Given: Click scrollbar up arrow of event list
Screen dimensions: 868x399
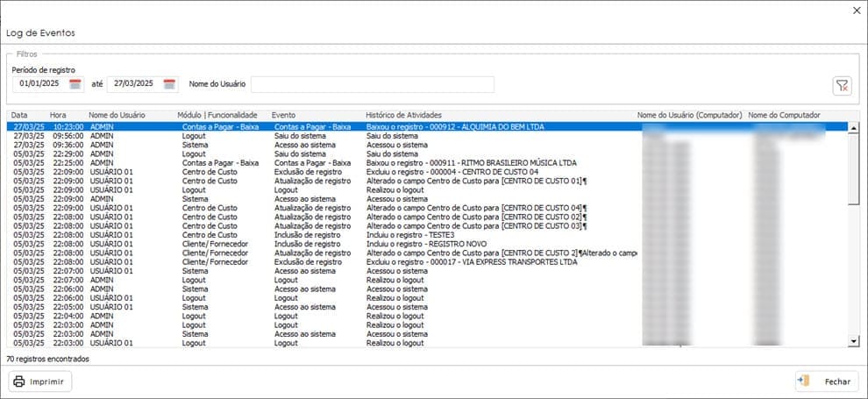Looking at the screenshot, I should coord(854,128).
